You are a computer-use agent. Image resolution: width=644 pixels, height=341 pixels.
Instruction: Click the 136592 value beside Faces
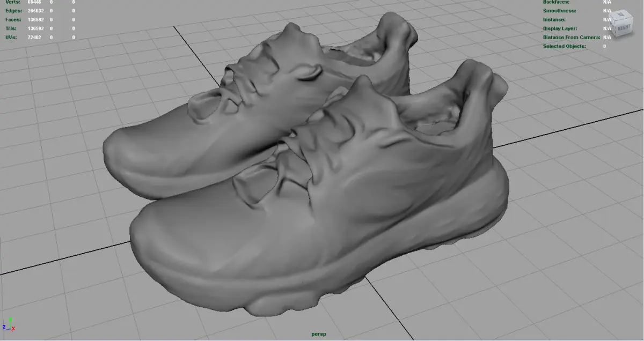tap(35, 20)
